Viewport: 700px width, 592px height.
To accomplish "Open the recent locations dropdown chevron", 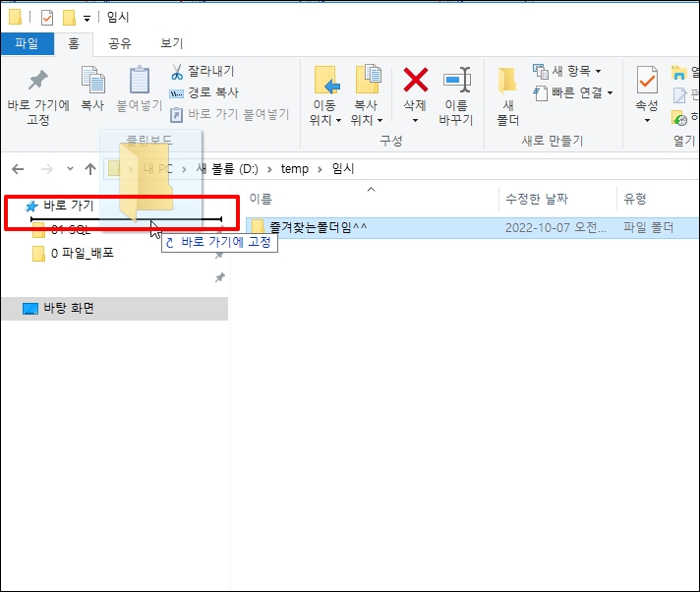I will [x=70, y=169].
